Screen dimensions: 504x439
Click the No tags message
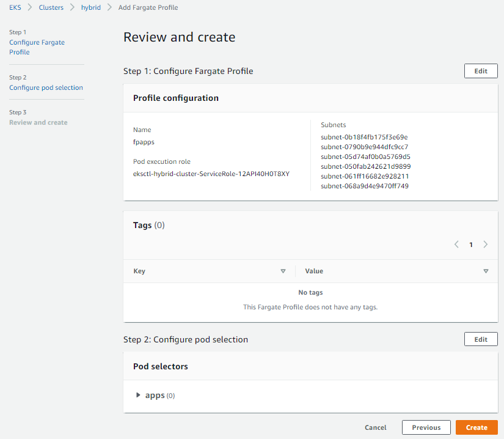pos(310,292)
